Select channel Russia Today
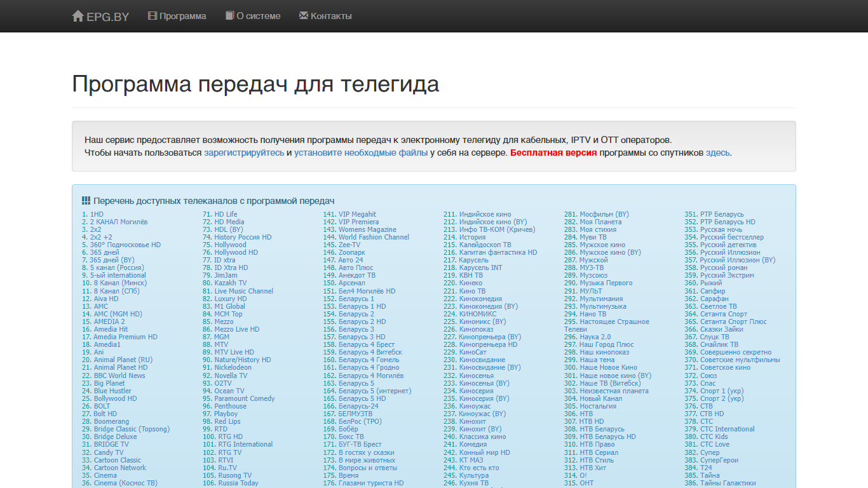868x488 pixels. (x=238, y=483)
